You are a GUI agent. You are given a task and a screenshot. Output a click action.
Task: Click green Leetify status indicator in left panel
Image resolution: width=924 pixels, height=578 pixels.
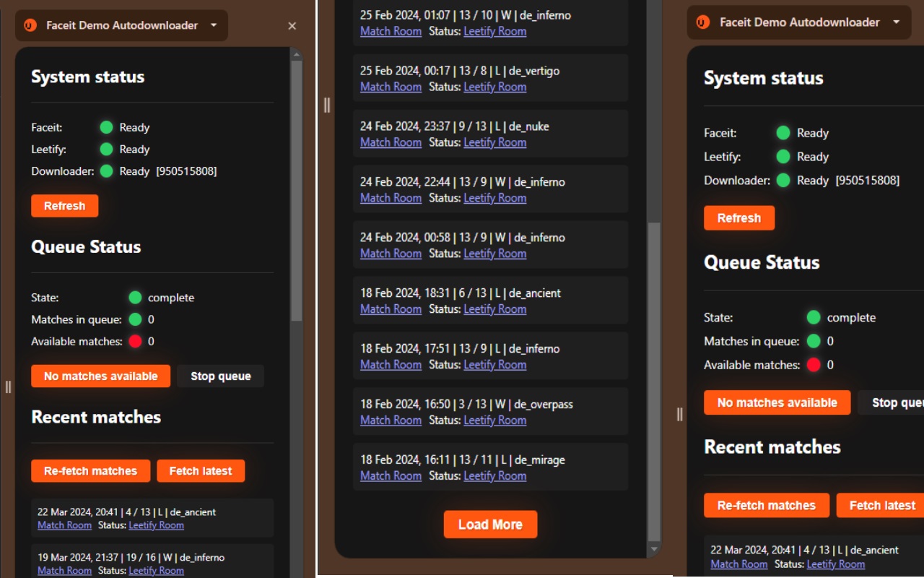click(x=106, y=150)
